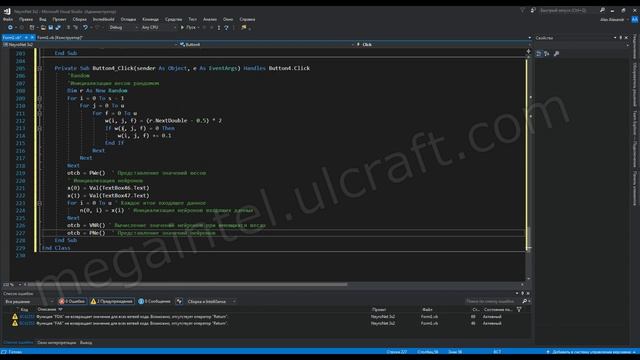The image size is (640, 360).
Task: Click the split editor handle above scrollbar
Action: pyautogui.click(x=529, y=51)
